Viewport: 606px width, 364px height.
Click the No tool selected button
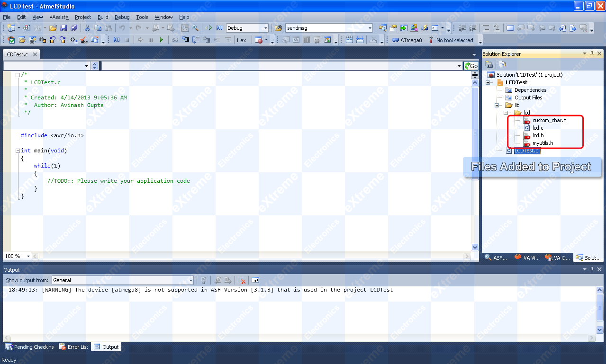pyautogui.click(x=451, y=40)
